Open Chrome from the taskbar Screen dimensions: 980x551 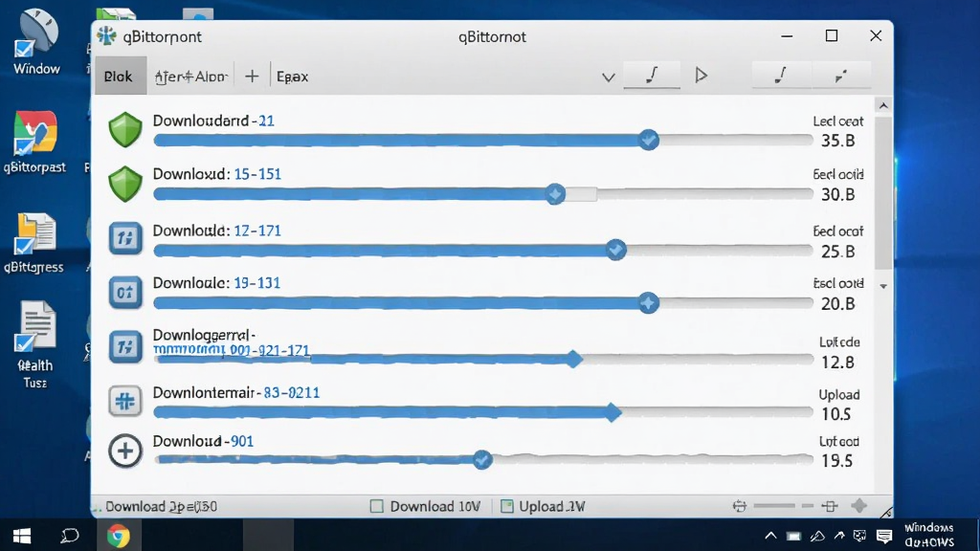tap(118, 536)
